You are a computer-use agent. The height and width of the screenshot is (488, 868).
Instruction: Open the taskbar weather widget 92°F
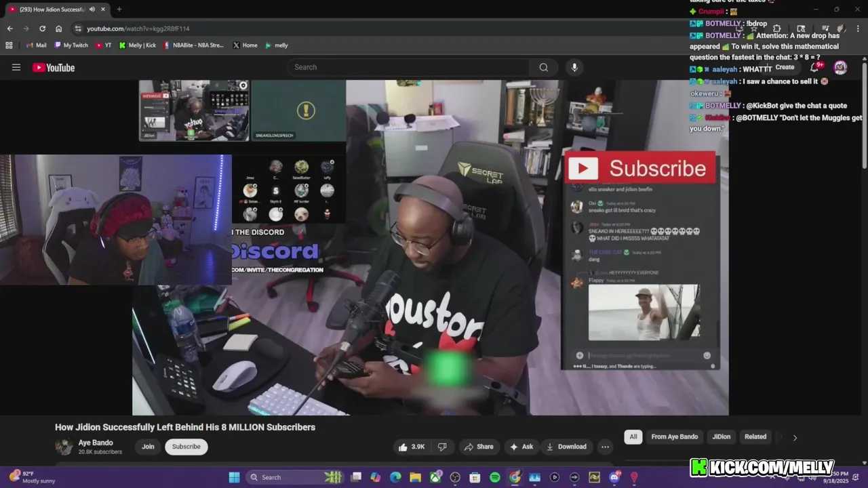[x=32, y=477]
